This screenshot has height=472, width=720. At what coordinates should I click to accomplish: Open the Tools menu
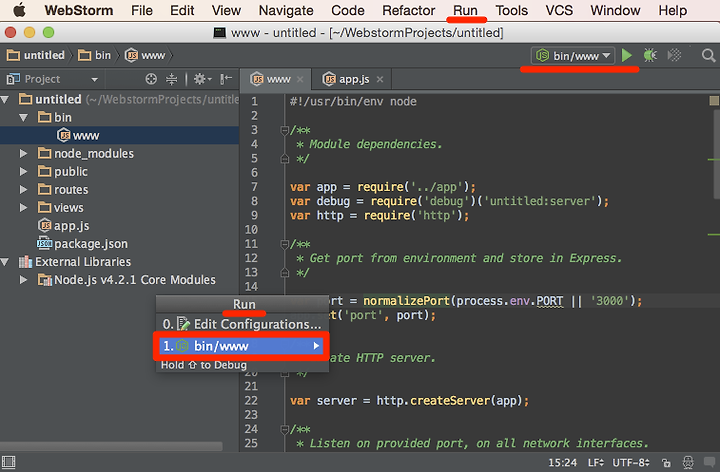(x=512, y=10)
